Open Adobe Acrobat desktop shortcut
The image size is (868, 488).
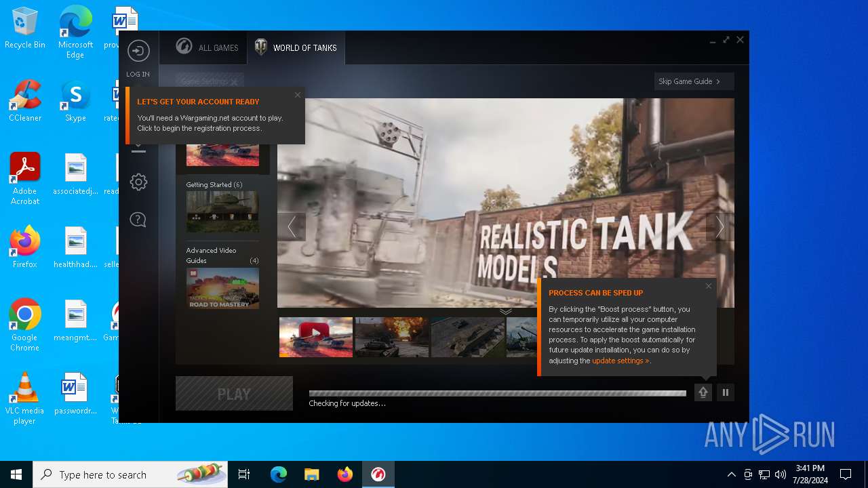pos(25,179)
